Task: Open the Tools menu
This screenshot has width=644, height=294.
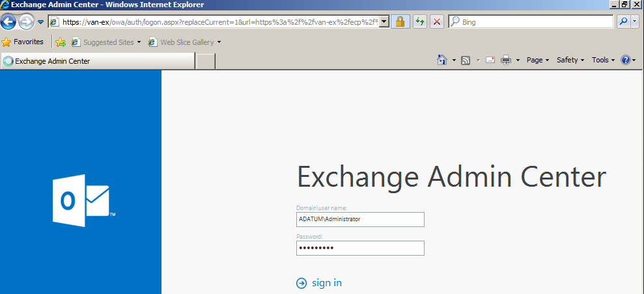Action: point(603,60)
